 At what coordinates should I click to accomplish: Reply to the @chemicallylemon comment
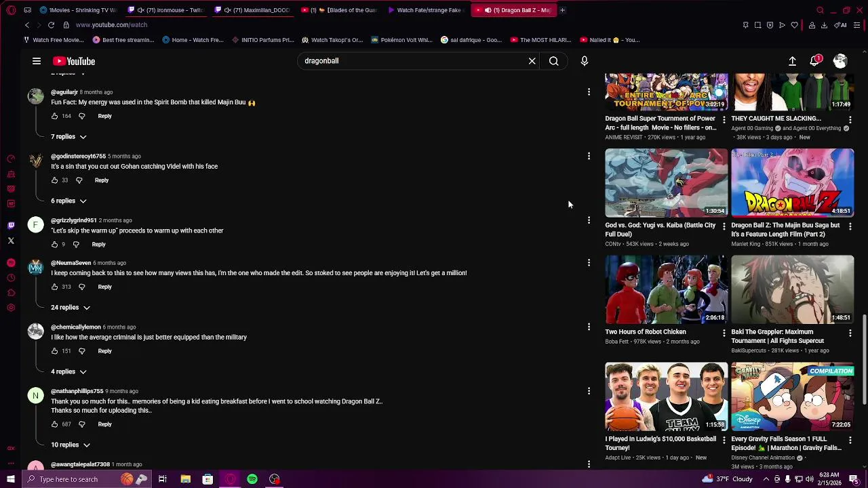tap(104, 351)
